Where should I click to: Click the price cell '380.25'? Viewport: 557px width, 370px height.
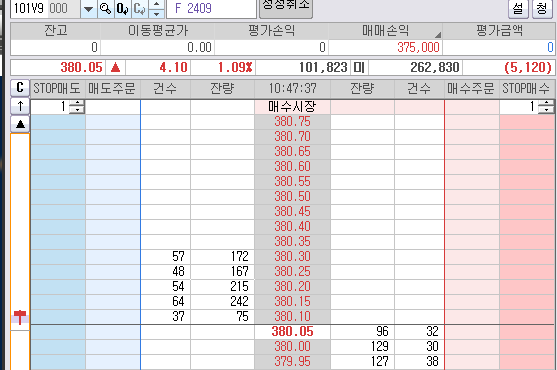(292, 272)
